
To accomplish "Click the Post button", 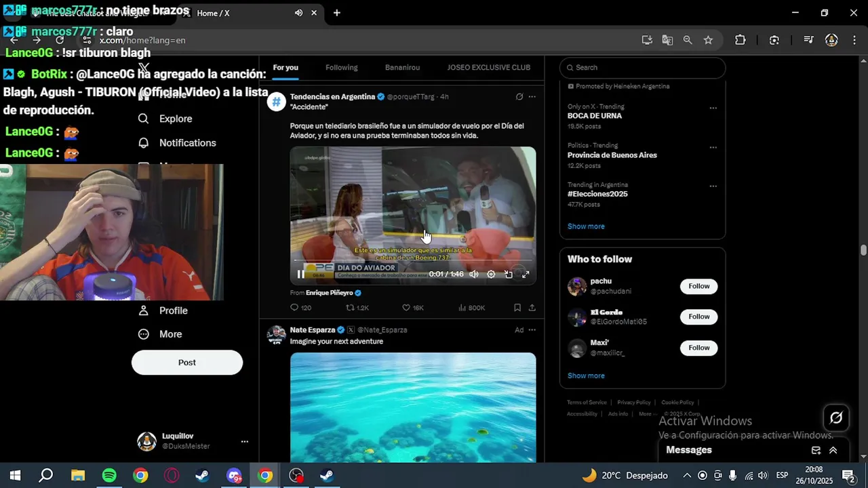I will (x=187, y=363).
